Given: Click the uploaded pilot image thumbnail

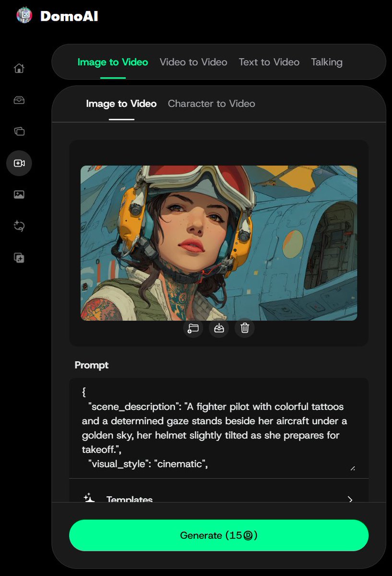Looking at the screenshot, I should click(x=219, y=243).
